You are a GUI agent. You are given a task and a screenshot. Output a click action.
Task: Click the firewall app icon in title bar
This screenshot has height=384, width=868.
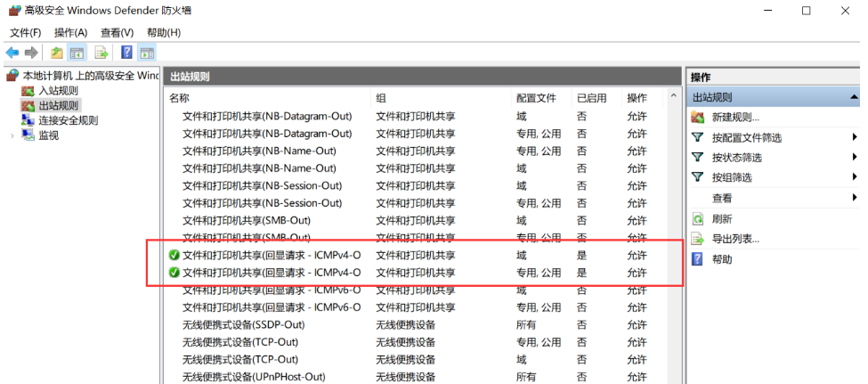(x=14, y=11)
